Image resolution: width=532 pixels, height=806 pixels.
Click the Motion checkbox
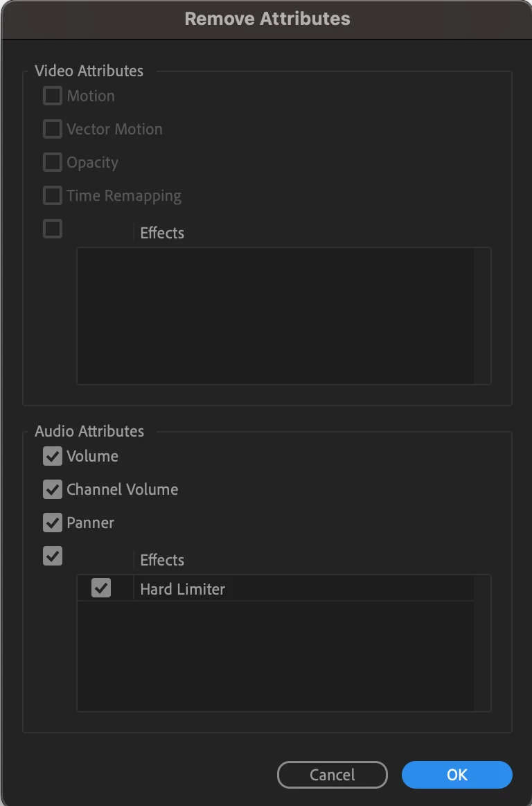(53, 96)
